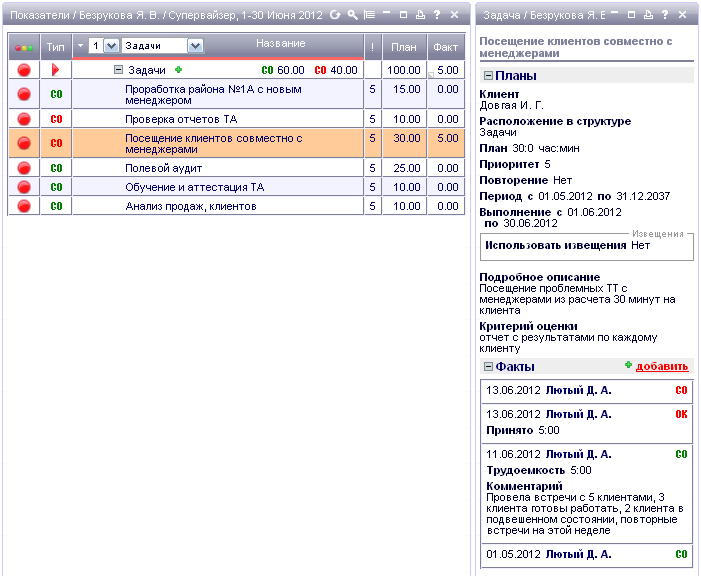
Task: Maximize the Показатели panel
Action: coord(403,15)
